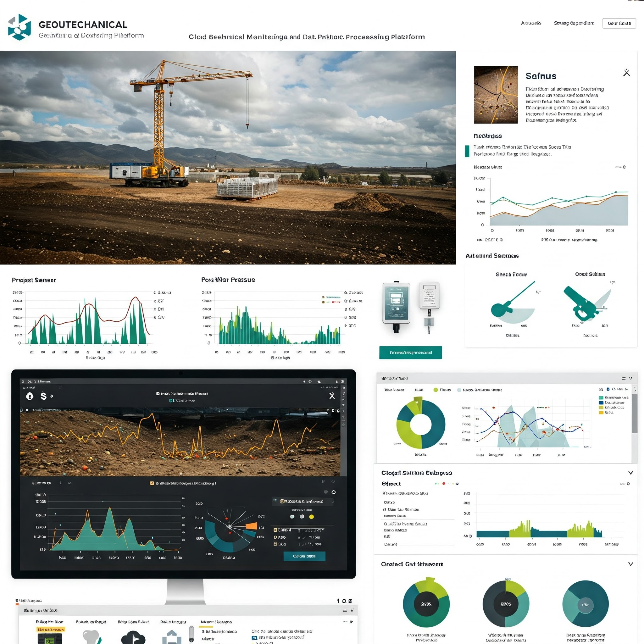
Task: Collapse the donut chart panel via header chevron
Action: coord(630,378)
